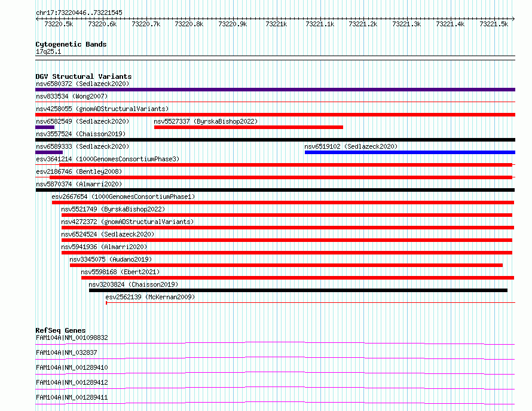This screenshot has height=411, width=532.
Task: Select the FAM104A|NM_001289411 transcript label
Action: 72,397
